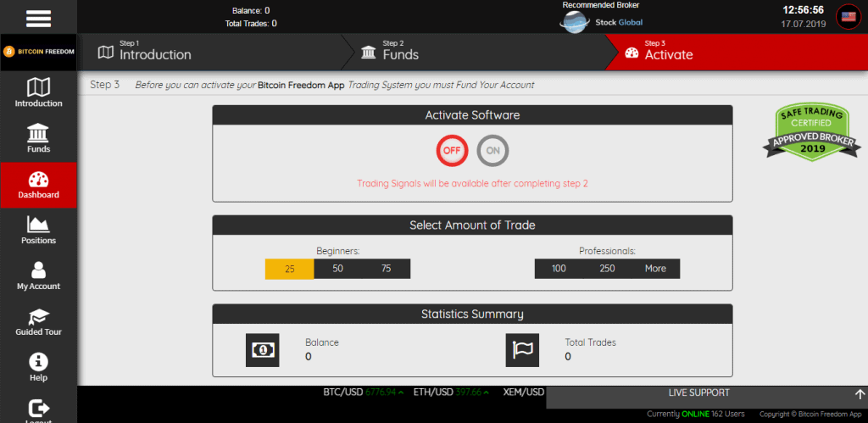Turn the software OFF
The height and width of the screenshot is (423, 868).
click(452, 151)
